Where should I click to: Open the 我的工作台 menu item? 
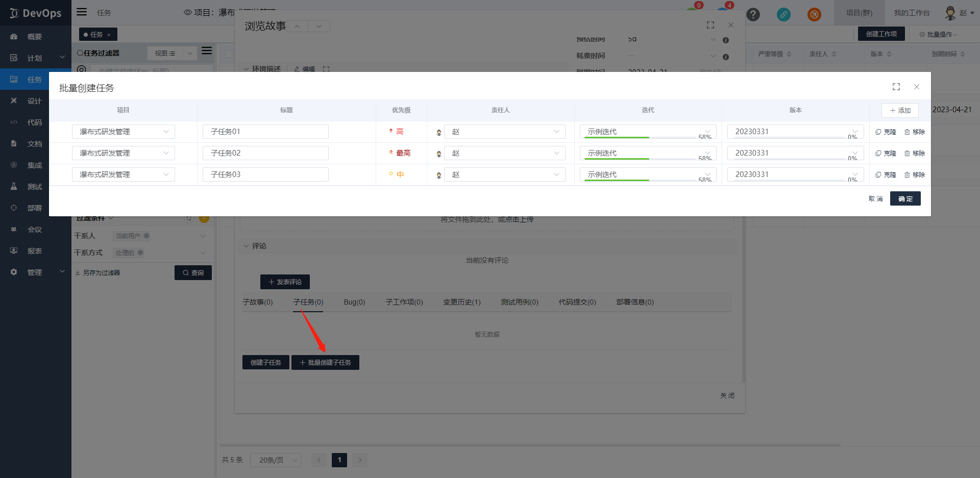tap(912, 13)
